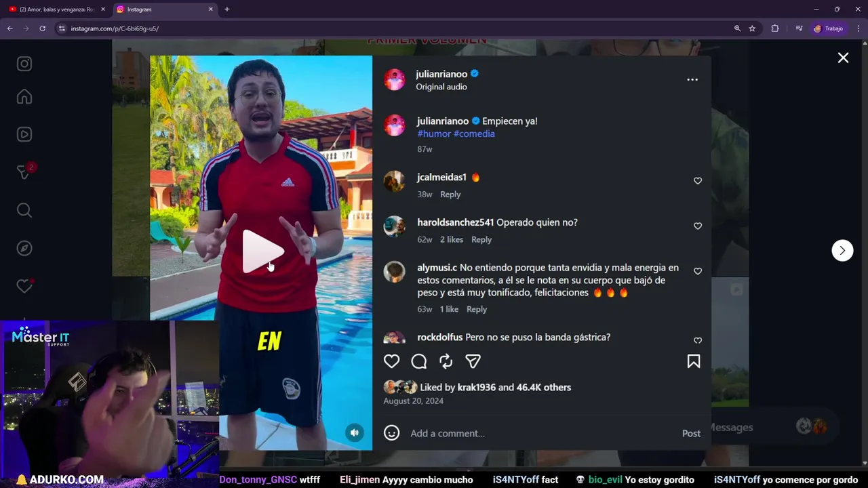Click browser back arrow

tap(9, 28)
